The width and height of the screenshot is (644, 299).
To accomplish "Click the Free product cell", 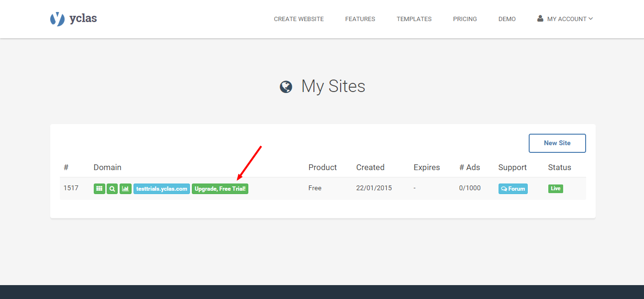I will click(315, 188).
